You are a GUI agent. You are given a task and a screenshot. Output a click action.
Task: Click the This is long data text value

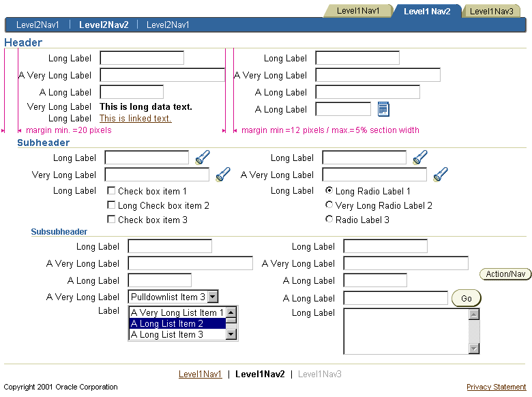146,106
